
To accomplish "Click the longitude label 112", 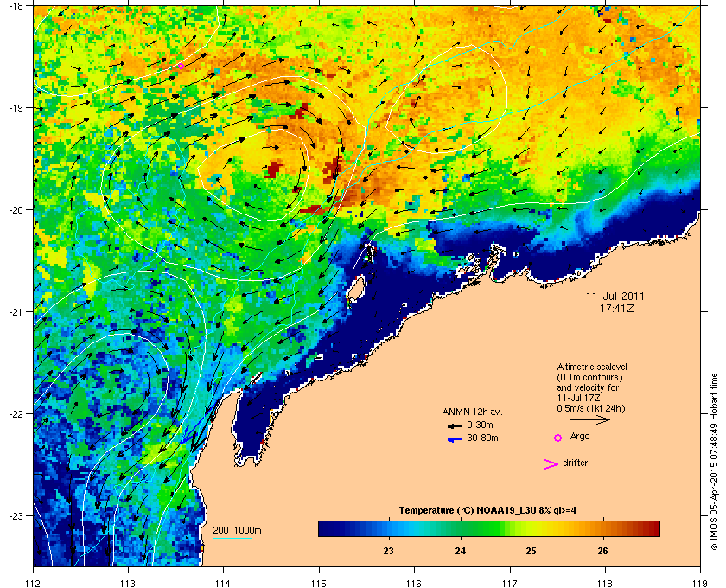I will [x=34, y=583].
